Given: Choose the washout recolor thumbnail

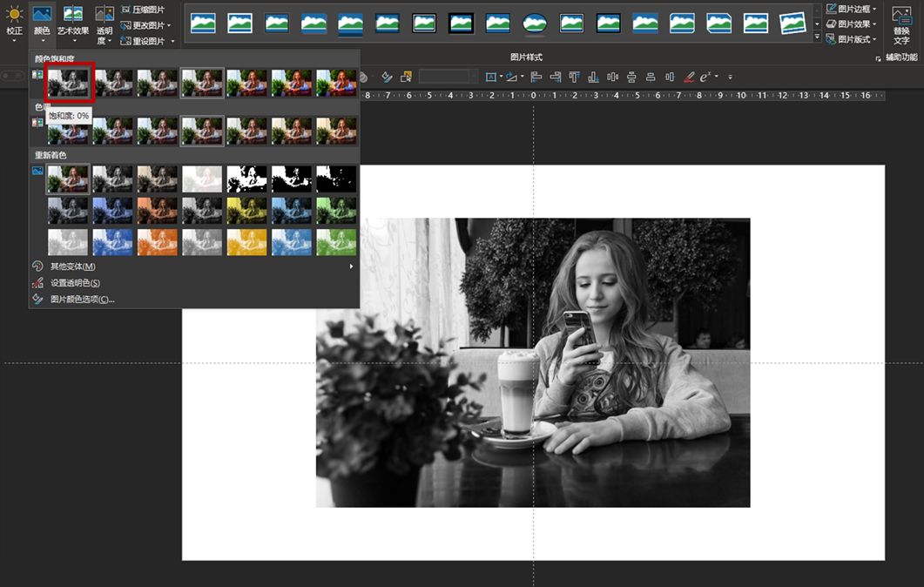Looking at the screenshot, I should click(x=202, y=179).
